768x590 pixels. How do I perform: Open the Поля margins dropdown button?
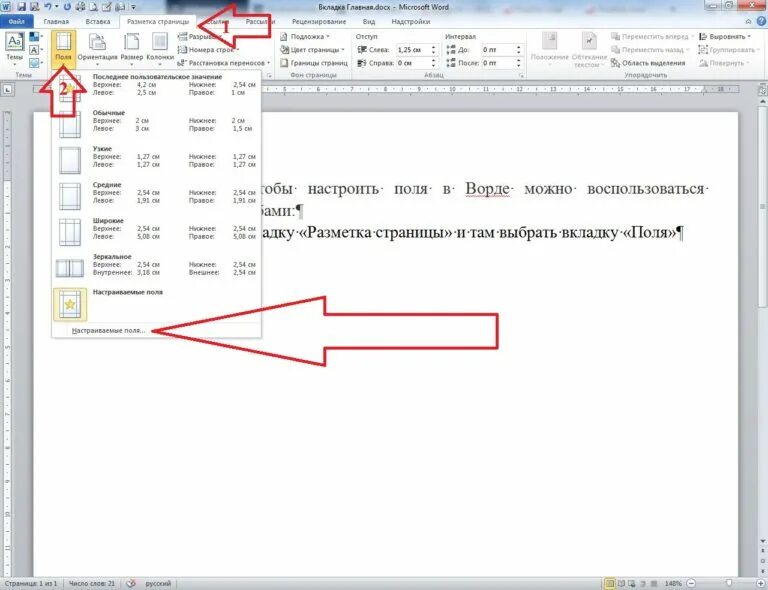coord(63,49)
